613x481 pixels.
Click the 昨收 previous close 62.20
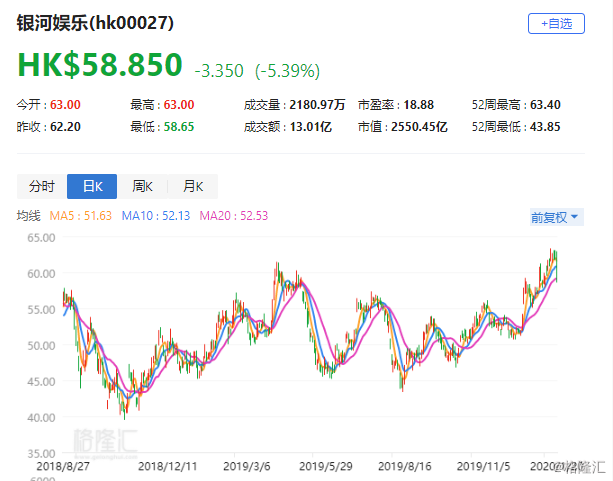coord(65,127)
